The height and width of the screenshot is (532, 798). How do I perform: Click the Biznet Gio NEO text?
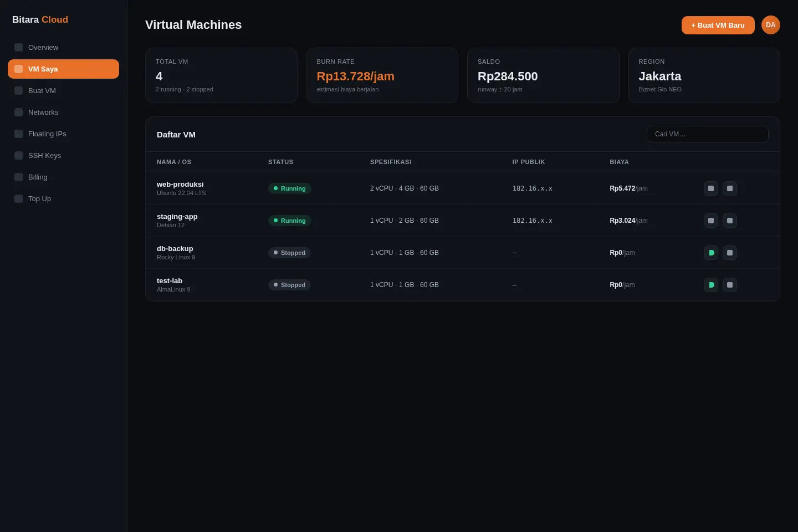pos(660,89)
